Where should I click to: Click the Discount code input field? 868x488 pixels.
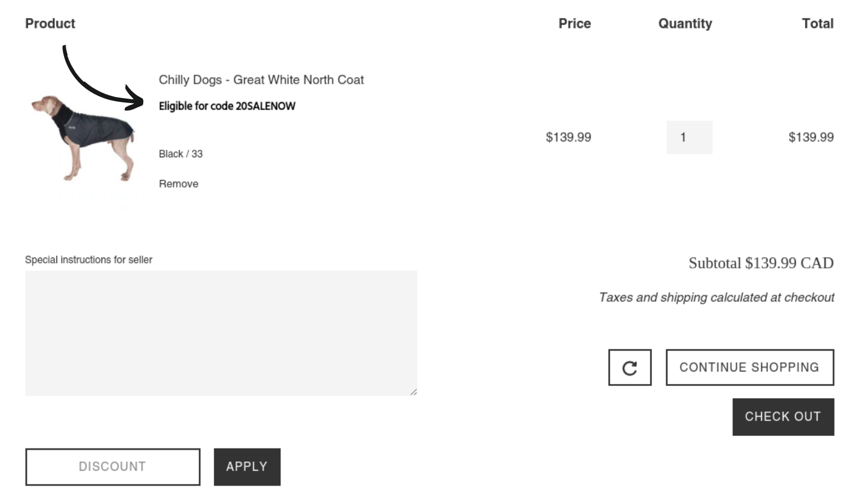click(112, 466)
